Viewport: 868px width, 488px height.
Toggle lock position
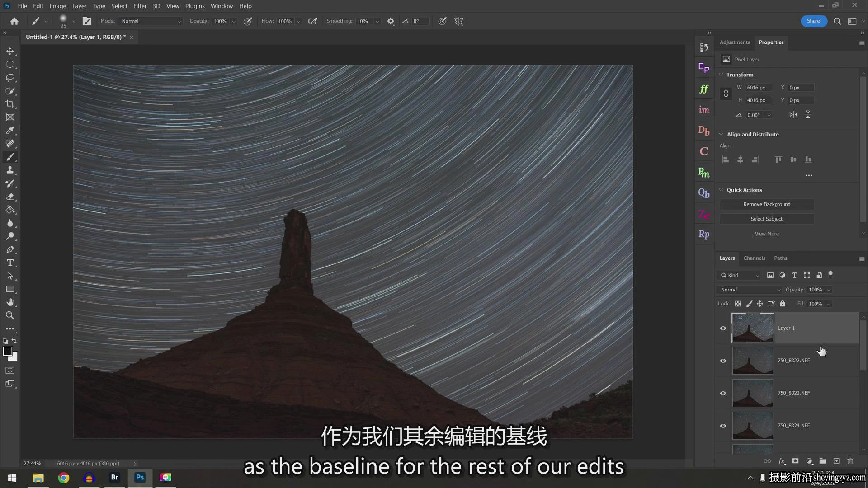[x=760, y=304]
